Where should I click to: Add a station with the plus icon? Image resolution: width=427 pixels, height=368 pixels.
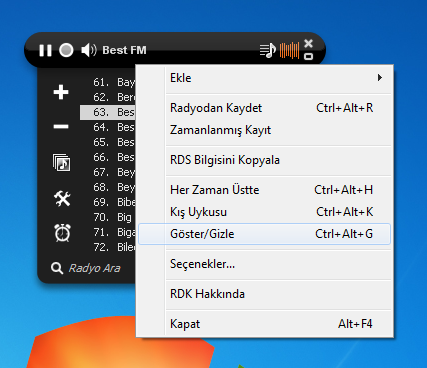(61, 92)
